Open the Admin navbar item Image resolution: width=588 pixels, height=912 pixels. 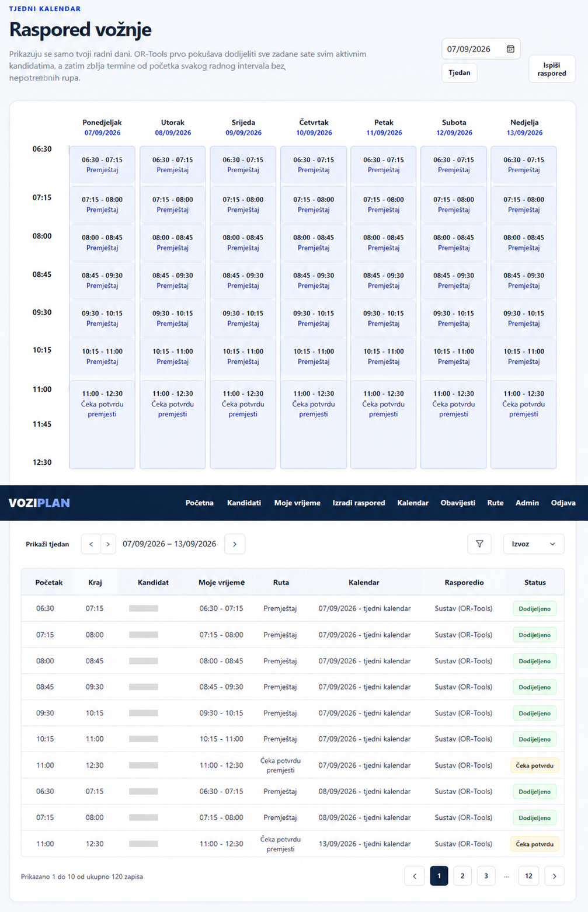[x=527, y=503]
